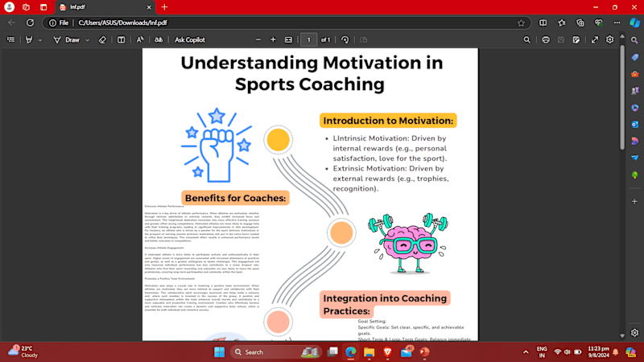This screenshot has width=644, height=362.
Task: Click the vertical PDF scrollbar thumb
Action: 622,97
